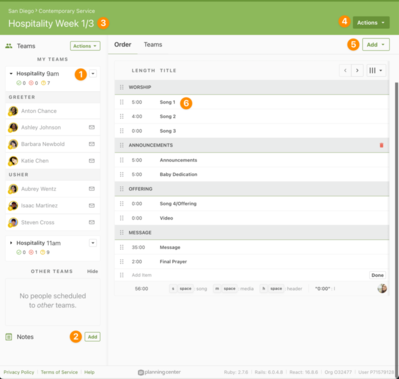This screenshot has height=379, width=399.
Task: Delete the Announcements header with trash icon
Action: pyautogui.click(x=381, y=145)
